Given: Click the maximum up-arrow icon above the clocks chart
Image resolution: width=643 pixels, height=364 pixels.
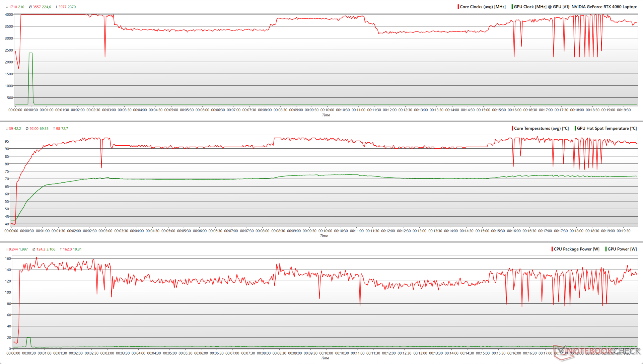Looking at the screenshot, I should pyautogui.click(x=56, y=7).
